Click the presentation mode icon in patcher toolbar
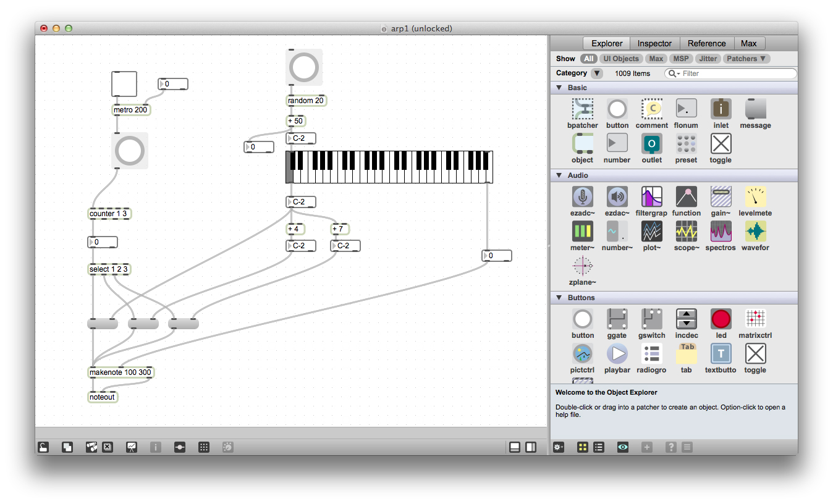The height and width of the screenshot is (504, 833). coord(131,447)
